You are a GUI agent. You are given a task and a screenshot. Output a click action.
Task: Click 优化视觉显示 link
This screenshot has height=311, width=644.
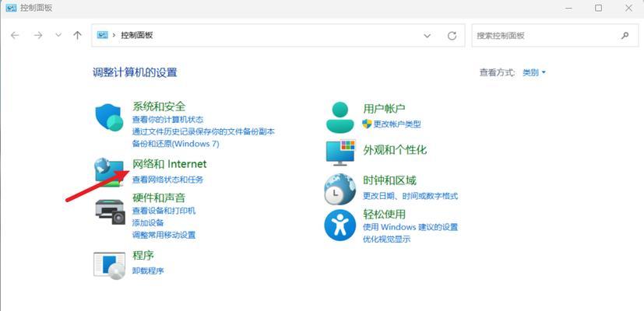point(386,239)
